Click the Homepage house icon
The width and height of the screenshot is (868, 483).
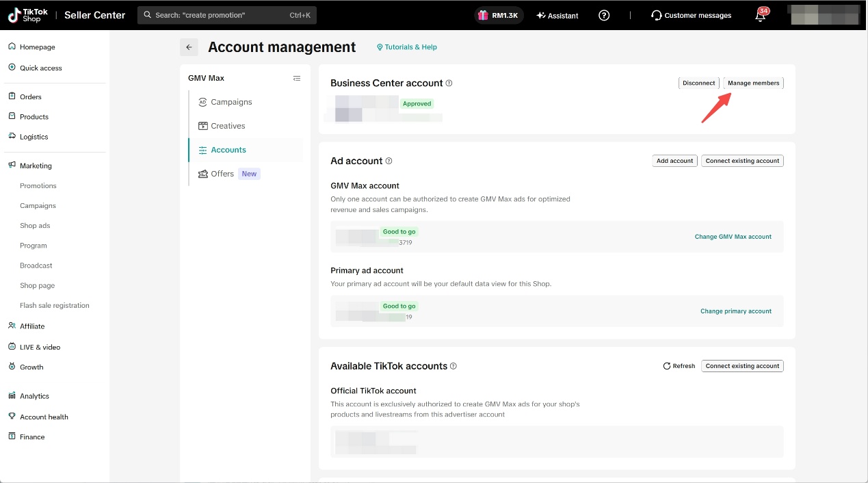pyautogui.click(x=12, y=47)
